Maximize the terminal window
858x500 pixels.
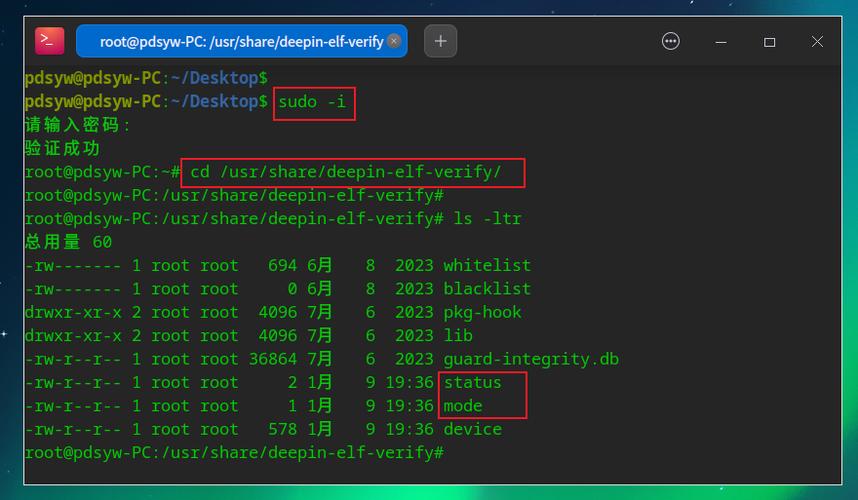point(769,42)
